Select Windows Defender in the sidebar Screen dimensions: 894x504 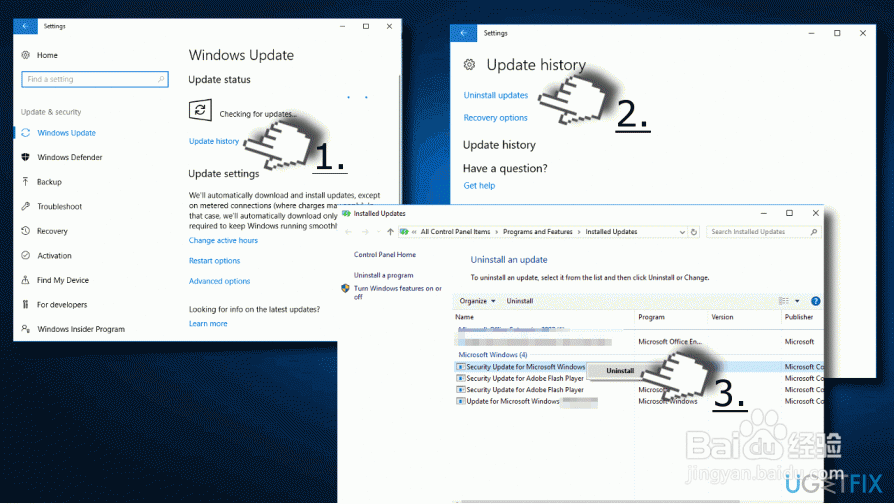point(70,157)
